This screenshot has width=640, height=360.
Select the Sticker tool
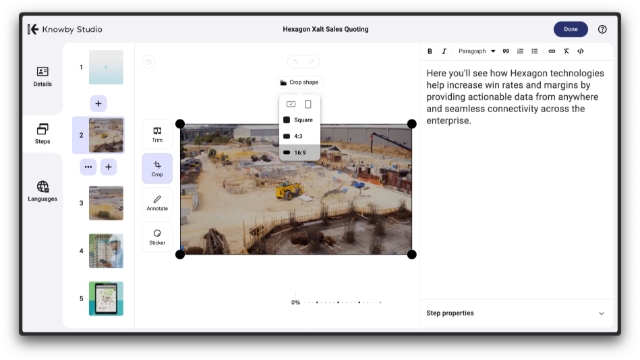coord(157,237)
